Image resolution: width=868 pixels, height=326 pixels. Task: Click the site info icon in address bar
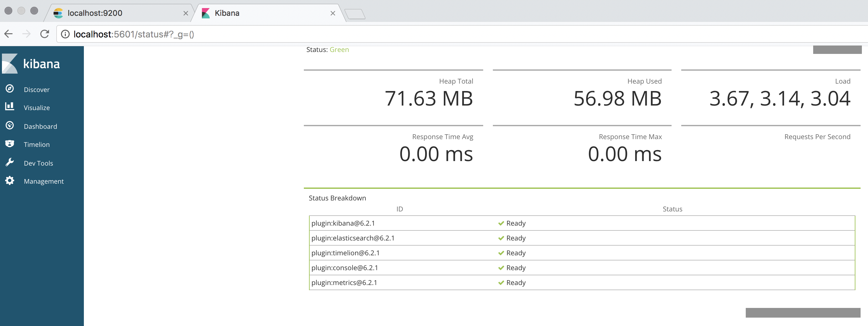click(65, 34)
